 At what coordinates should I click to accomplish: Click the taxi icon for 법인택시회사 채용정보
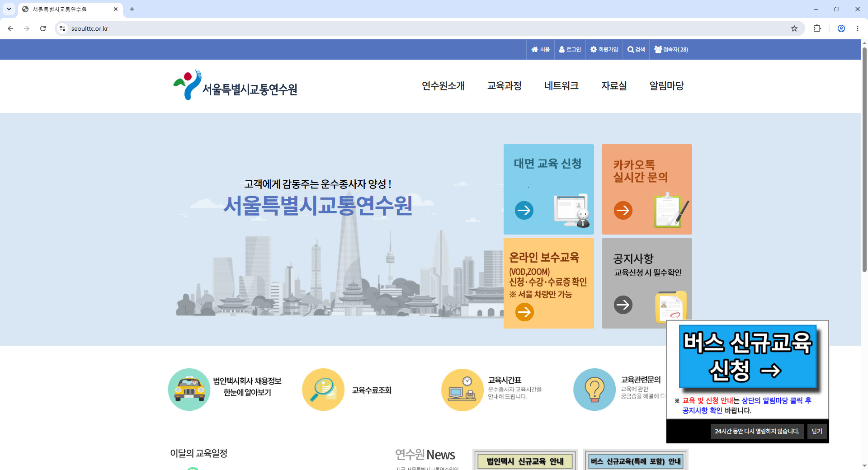(x=189, y=390)
